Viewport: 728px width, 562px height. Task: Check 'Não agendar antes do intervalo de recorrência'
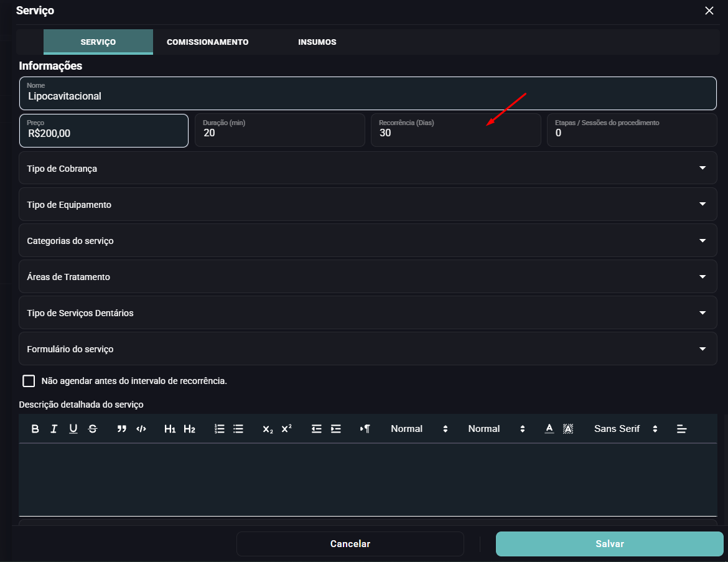click(x=29, y=381)
